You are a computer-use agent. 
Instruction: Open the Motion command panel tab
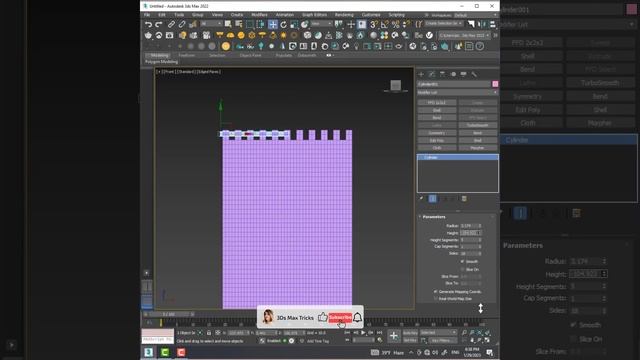click(x=453, y=74)
